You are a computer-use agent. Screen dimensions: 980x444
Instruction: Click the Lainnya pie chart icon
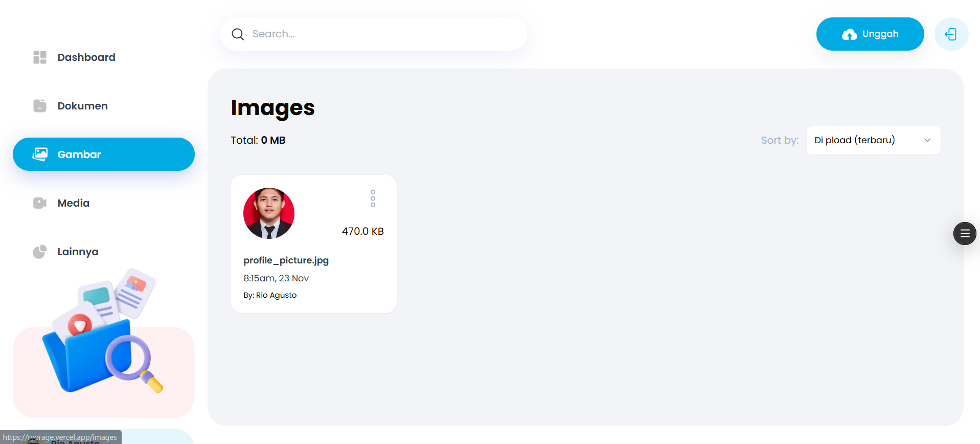coord(40,252)
